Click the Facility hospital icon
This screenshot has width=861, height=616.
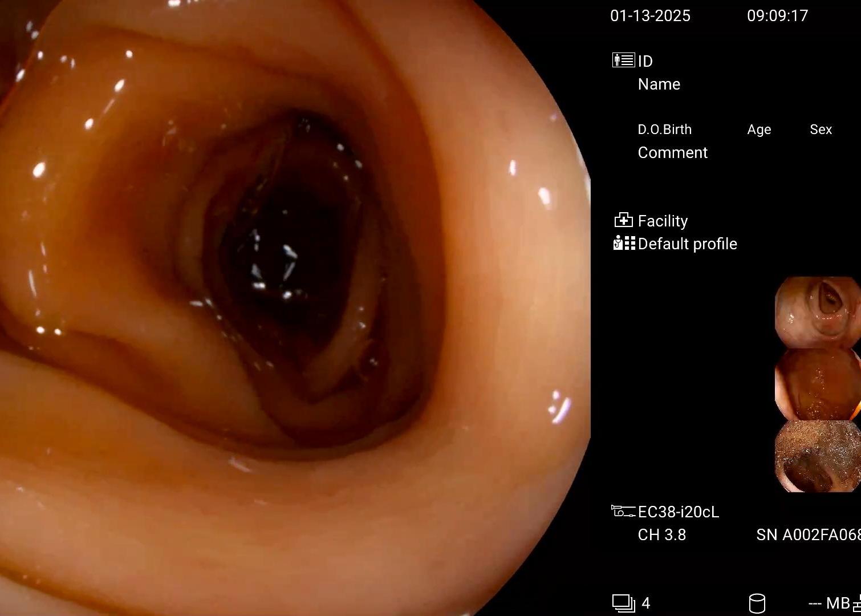(623, 220)
